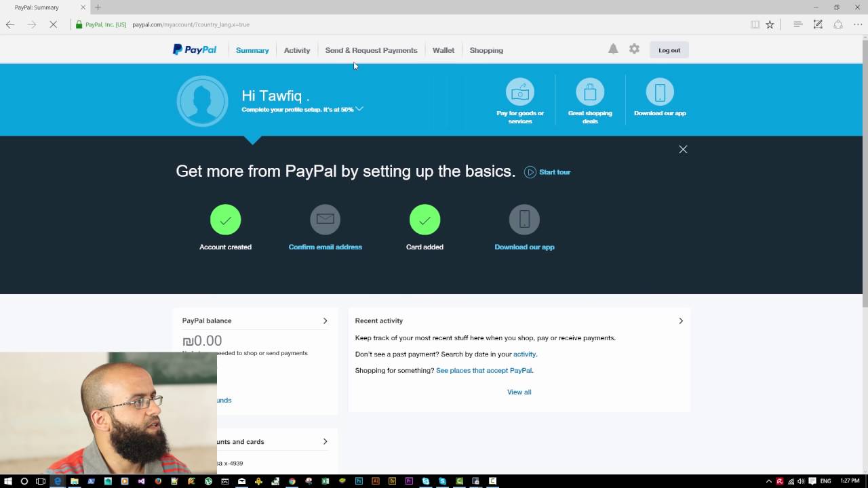This screenshot has height=488, width=868.
Task: Open the Activity tab
Action: coord(297,50)
